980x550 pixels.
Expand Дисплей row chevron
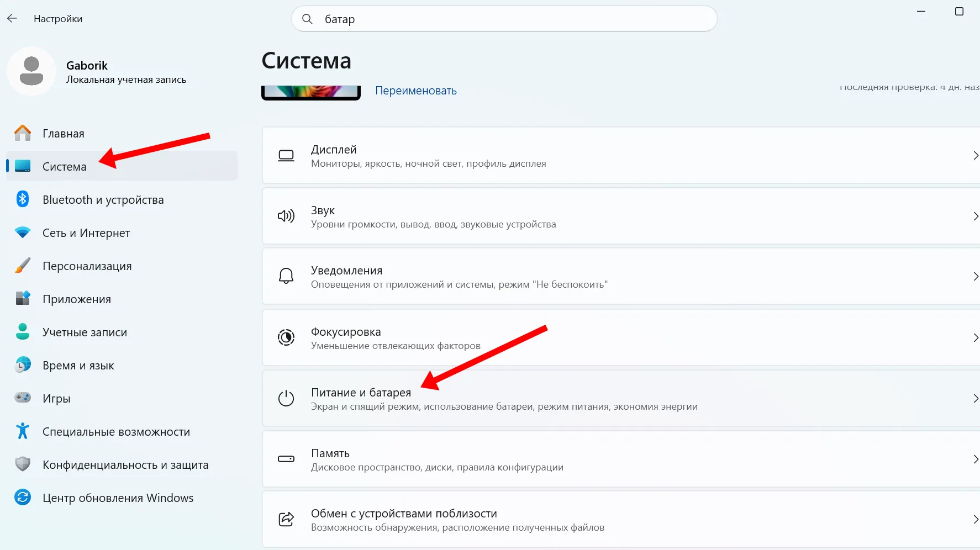click(x=976, y=156)
